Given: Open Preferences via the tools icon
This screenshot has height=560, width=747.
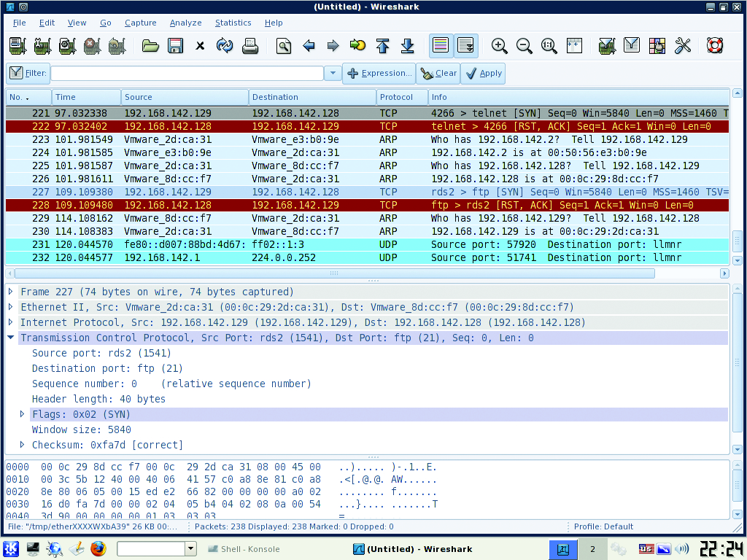Looking at the screenshot, I should pyautogui.click(x=683, y=46).
